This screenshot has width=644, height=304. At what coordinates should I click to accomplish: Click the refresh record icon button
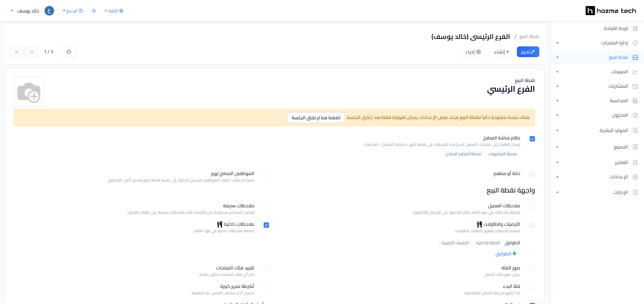[69, 52]
